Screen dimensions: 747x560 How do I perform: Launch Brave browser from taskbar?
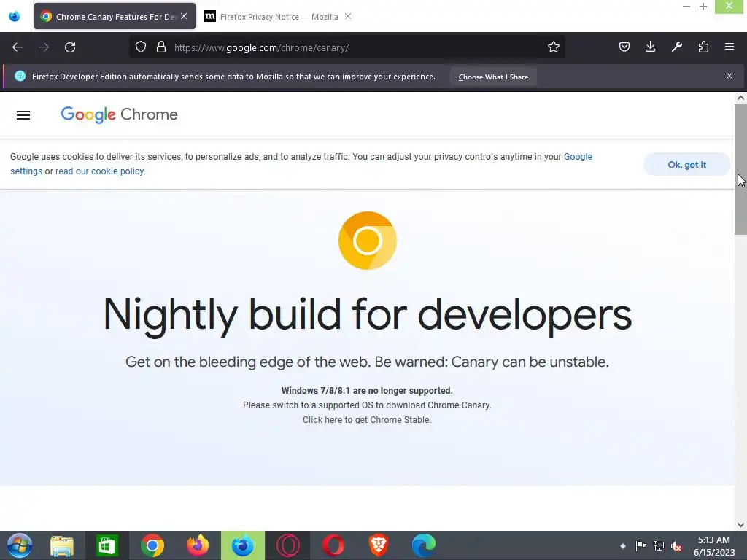pos(379,545)
